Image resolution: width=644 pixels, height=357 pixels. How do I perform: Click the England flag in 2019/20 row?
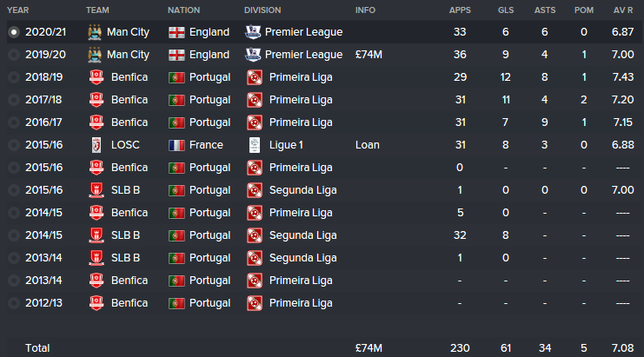(x=176, y=55)
